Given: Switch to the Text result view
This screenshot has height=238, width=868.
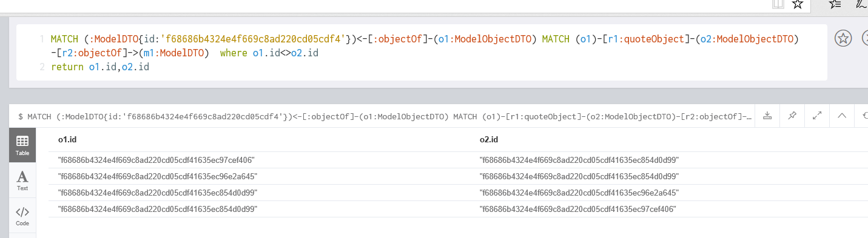Looking at the screenshot, I should 22,180.
